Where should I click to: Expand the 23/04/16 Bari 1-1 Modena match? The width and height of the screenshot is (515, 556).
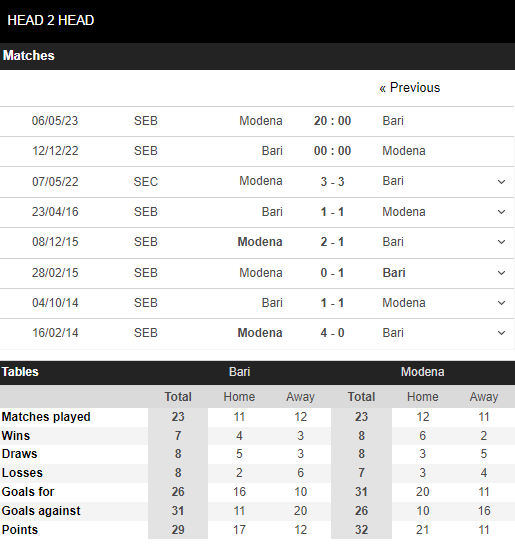point(501,212)
